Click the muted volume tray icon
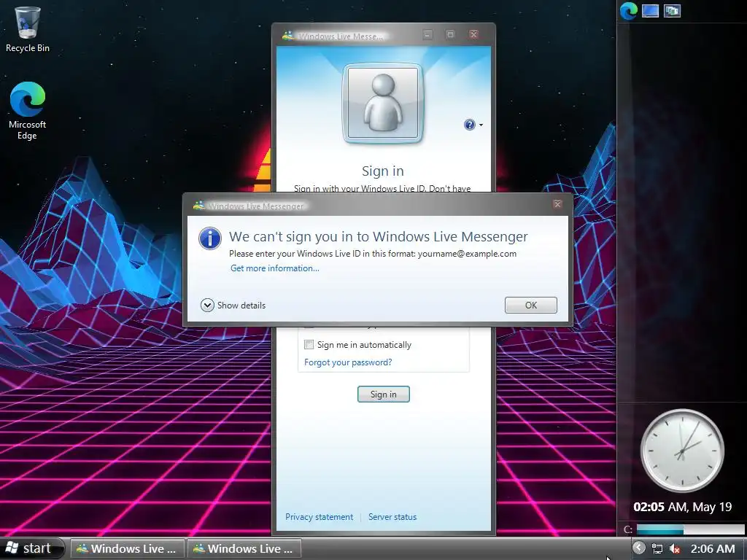747x560 pixels. click(x=674, y=548)
